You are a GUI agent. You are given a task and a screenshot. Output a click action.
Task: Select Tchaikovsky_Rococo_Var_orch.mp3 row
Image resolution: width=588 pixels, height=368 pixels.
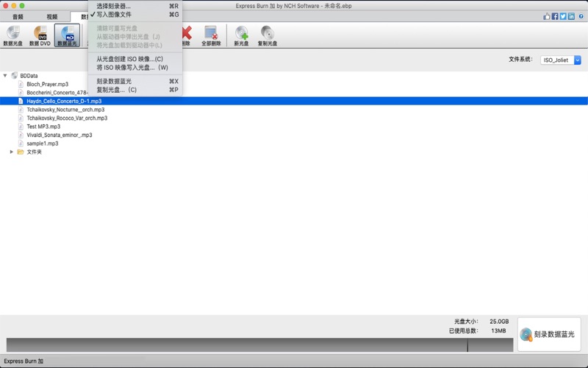point(67,118)
